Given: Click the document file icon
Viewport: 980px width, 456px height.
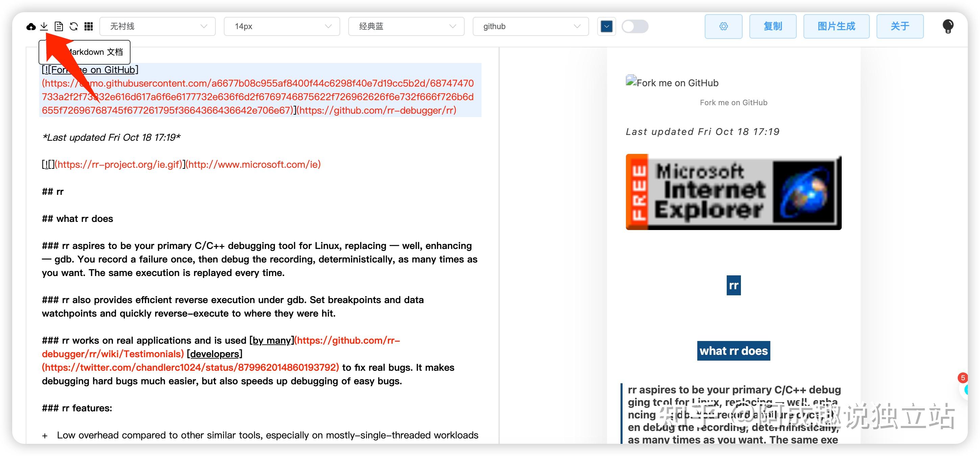Looking at the screenshot, I should coord(59,26).
